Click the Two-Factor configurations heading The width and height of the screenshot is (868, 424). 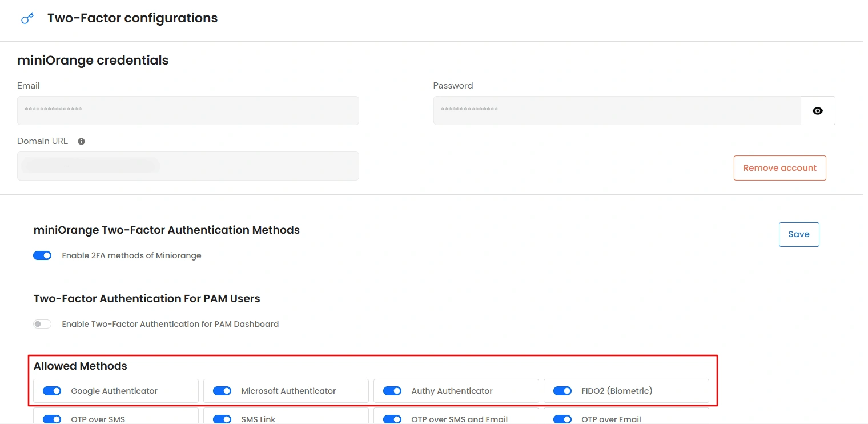(x=132, y=18)
